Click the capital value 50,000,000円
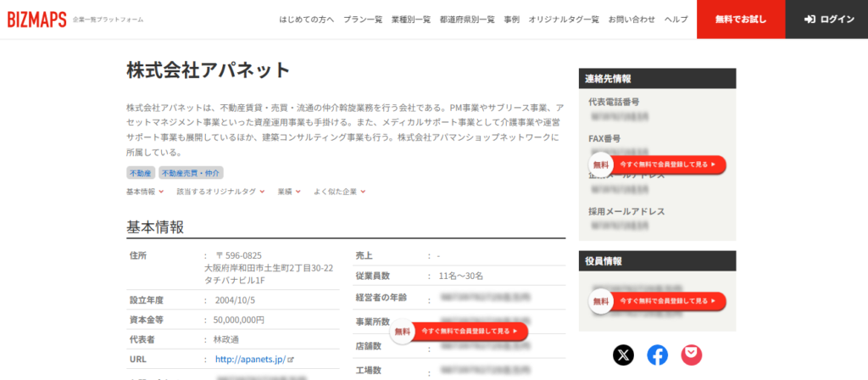Screen dimensions: 868x380 [x=238, y=320]
